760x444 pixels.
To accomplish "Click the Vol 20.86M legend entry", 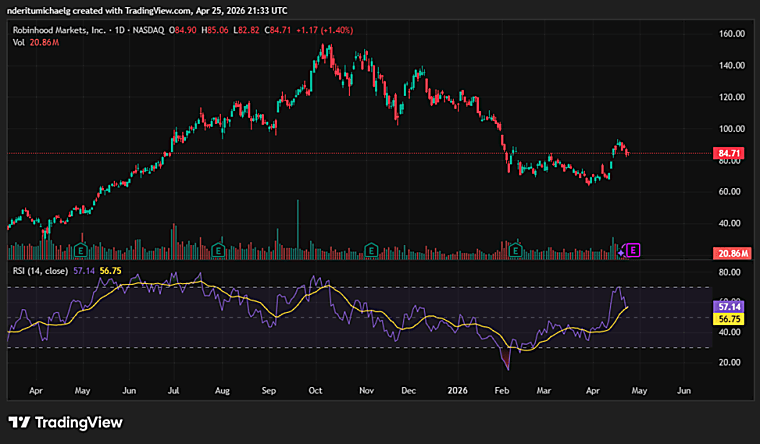I will (x=36, y=43).
